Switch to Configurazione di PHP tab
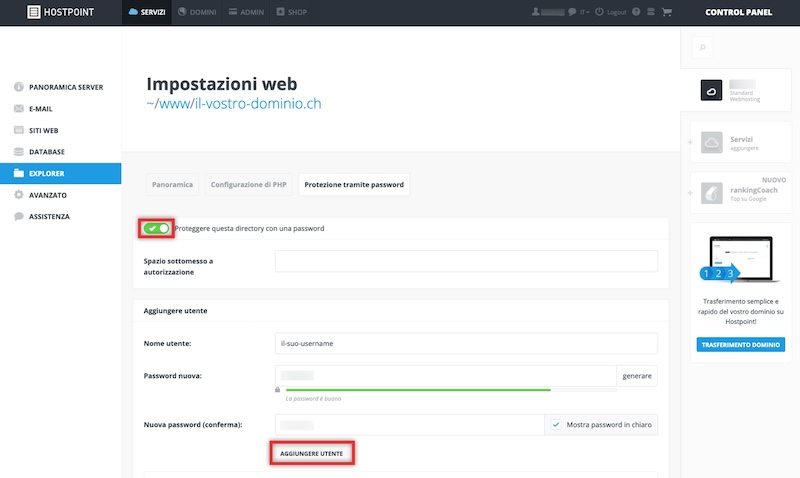 coord(248,185)
